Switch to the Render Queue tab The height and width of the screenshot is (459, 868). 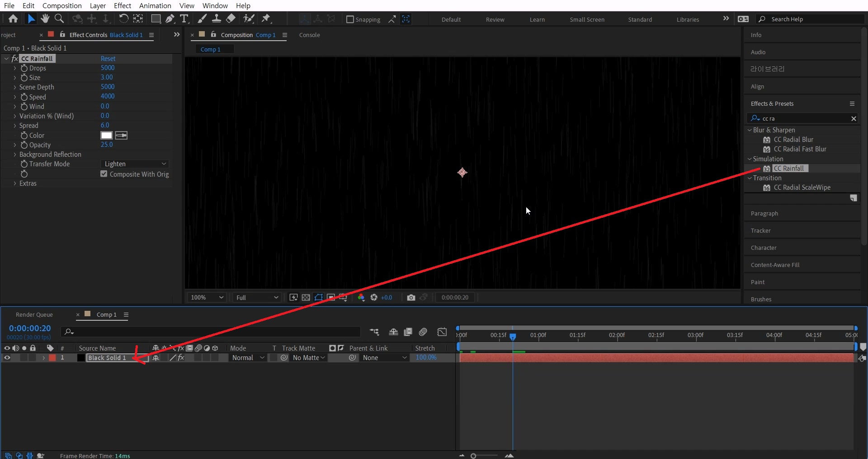[x=34, y=314]
